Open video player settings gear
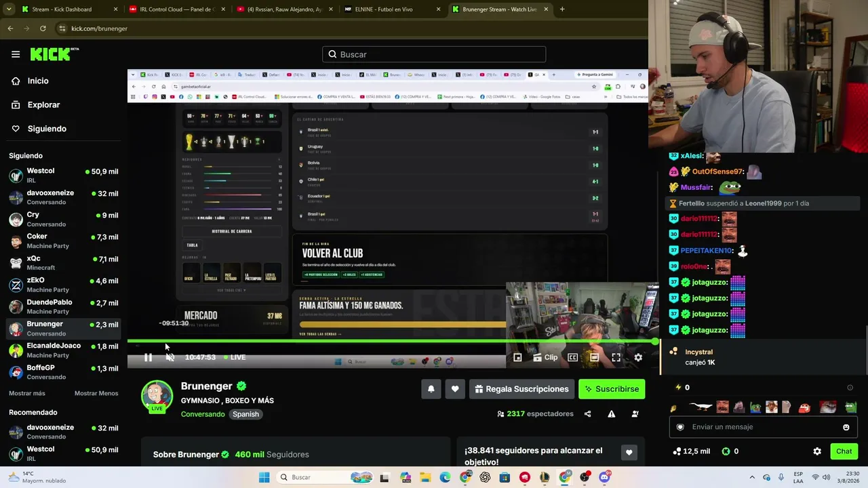The image size is (868, 488). [x=638, y=357]
